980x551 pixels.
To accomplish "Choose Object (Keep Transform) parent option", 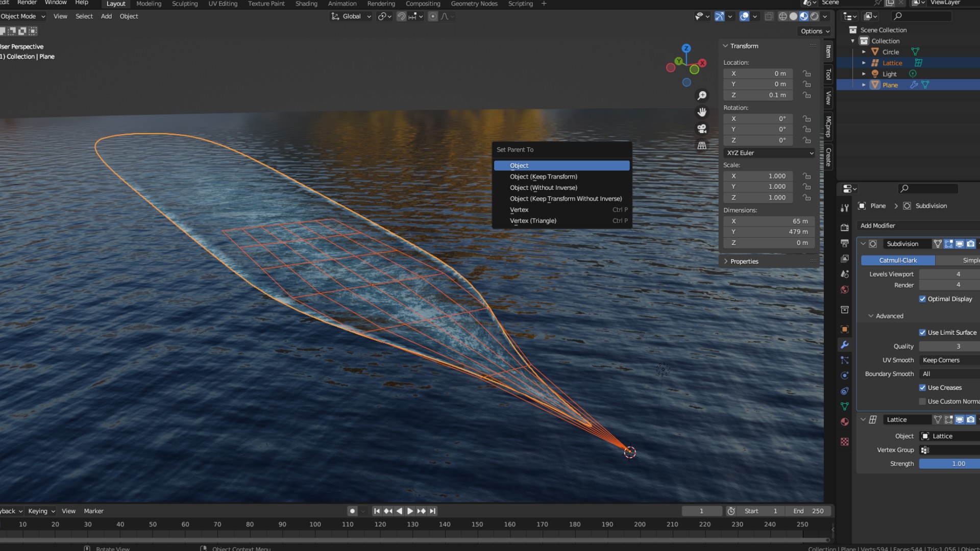I will point(544,177).
